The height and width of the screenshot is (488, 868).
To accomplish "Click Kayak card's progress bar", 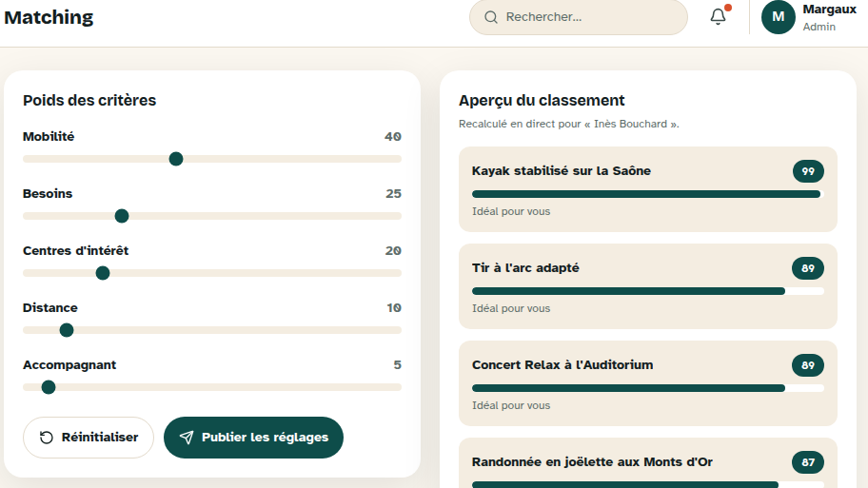I will (x=648, y=194).
